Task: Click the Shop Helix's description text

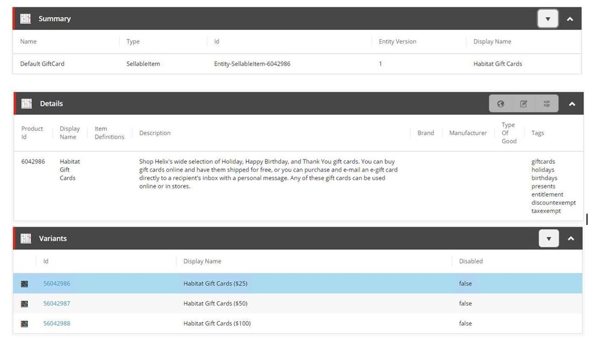Action: [x=268, y=174]
